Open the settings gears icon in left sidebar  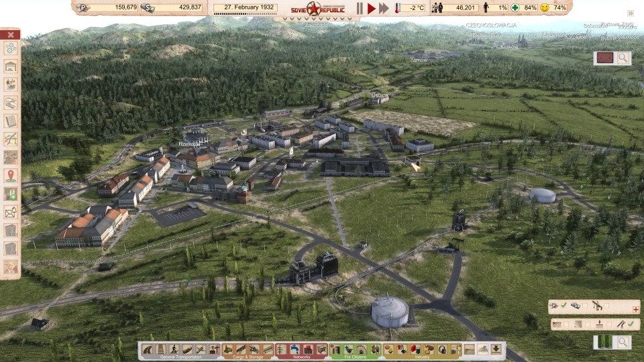click(x=11, y=48)
